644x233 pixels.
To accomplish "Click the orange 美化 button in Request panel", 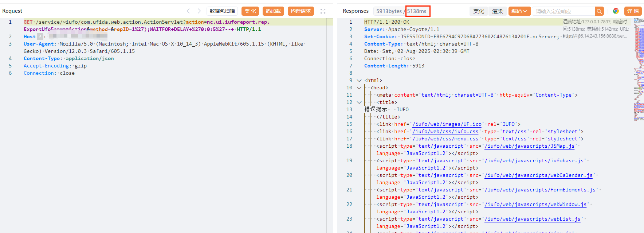I will (250, 11).
